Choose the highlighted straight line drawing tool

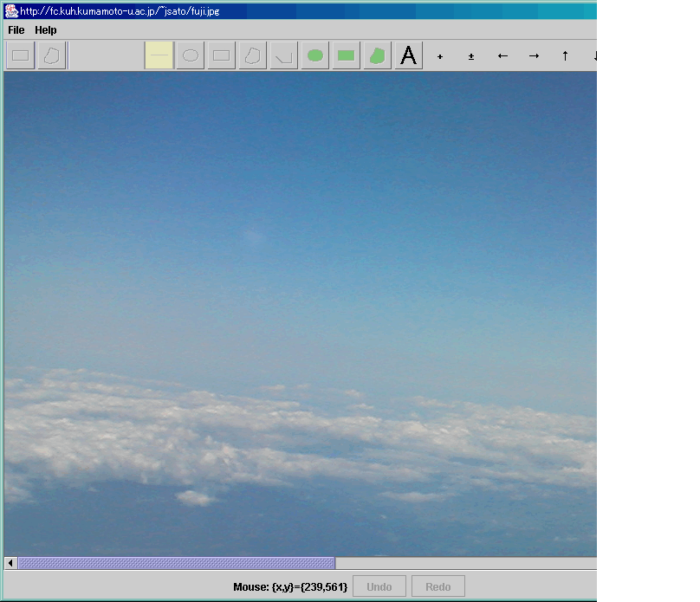[159, 55]
